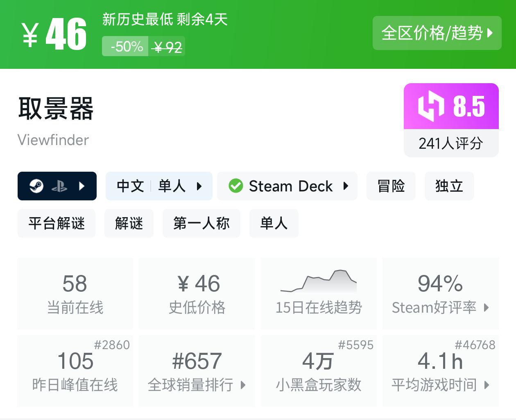Screen dimensions: 516x420
Task: Expand the 中文 单人 language details
Action: (x=199, y=186)
